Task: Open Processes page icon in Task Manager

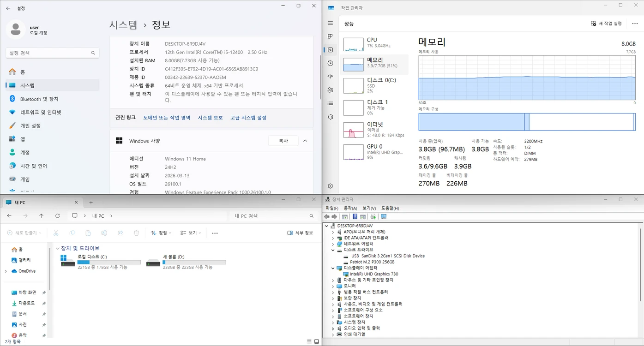Action: coord(330,36)
